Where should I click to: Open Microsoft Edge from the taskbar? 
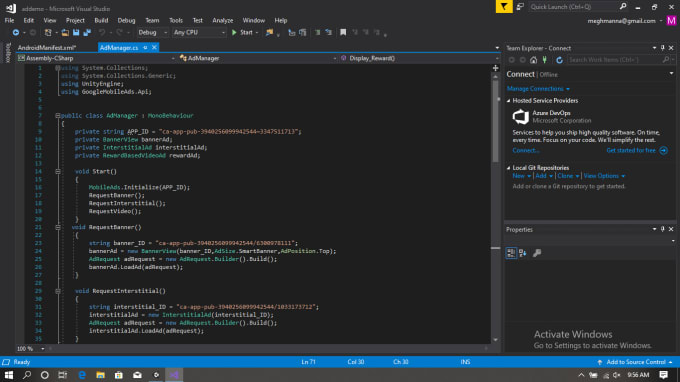click(x=82, y=375)
